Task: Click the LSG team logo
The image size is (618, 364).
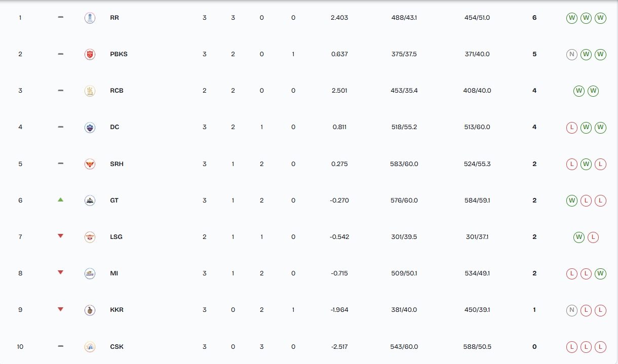Action: (x=90, y=237)
